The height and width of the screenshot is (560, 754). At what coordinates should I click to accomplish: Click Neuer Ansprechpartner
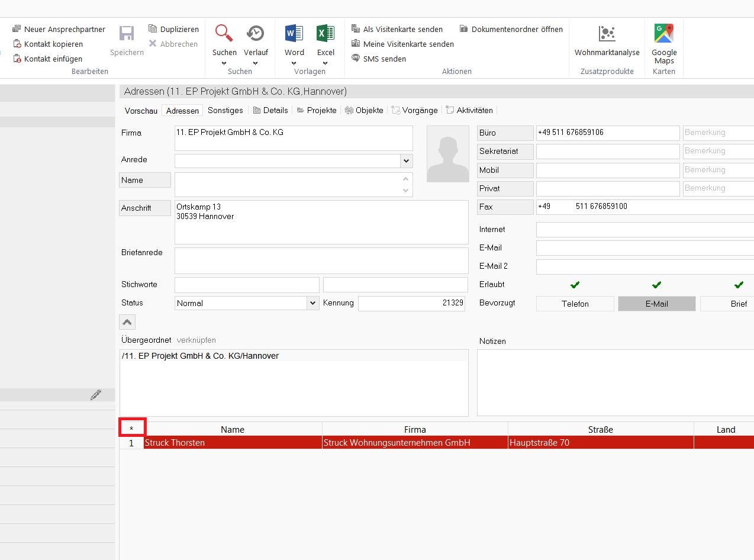click(x=59, y=29)
